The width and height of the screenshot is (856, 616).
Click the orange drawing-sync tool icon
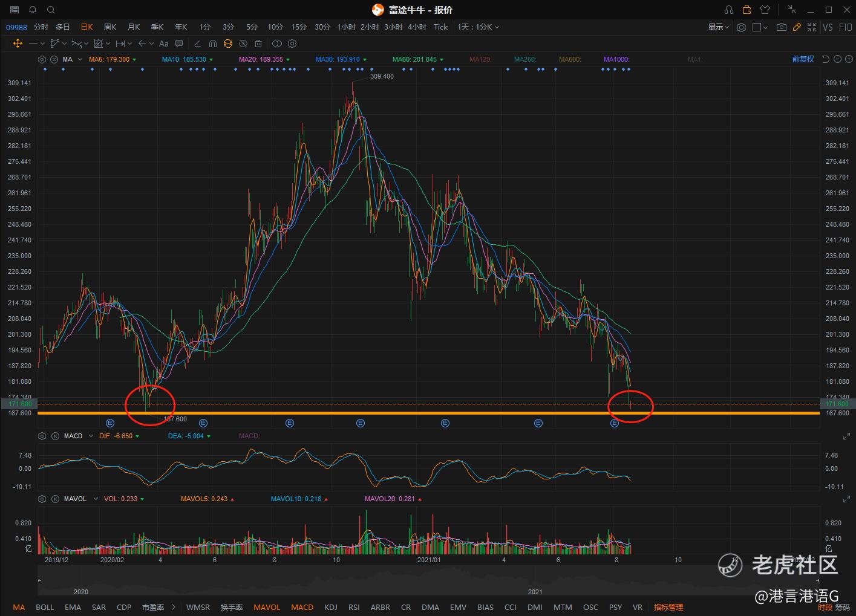[228, 44]
